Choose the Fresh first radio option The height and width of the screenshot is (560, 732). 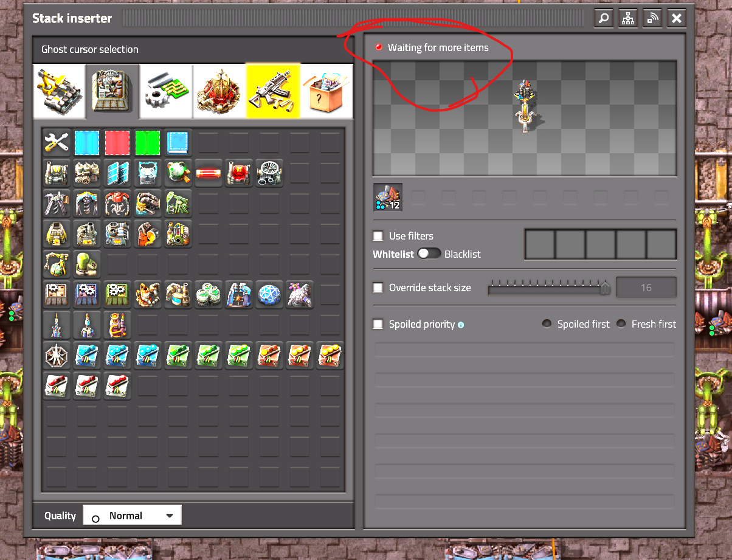(x=621, y=324)
